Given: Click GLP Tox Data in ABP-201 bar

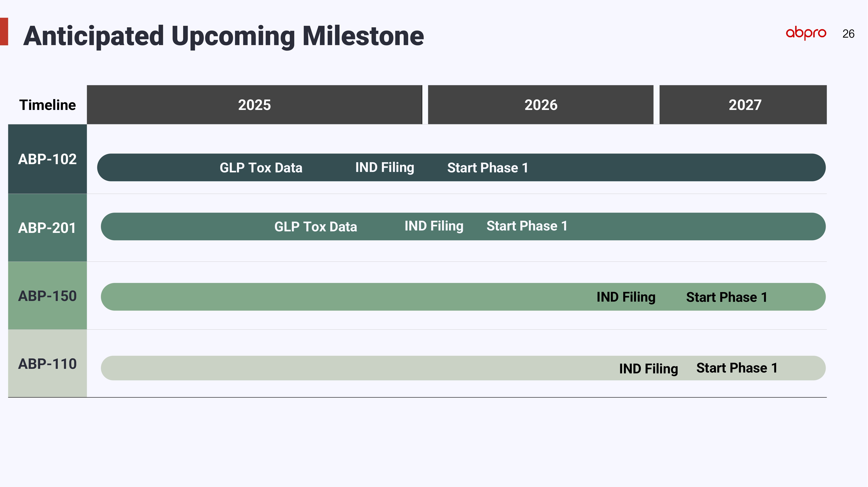Looking at the screenshot, I should click(316, 227).
